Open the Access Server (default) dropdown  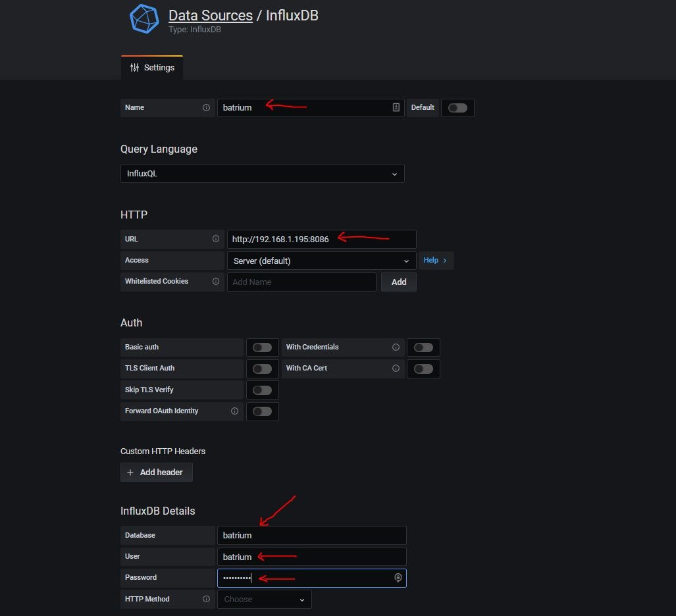tap(321, 261)
